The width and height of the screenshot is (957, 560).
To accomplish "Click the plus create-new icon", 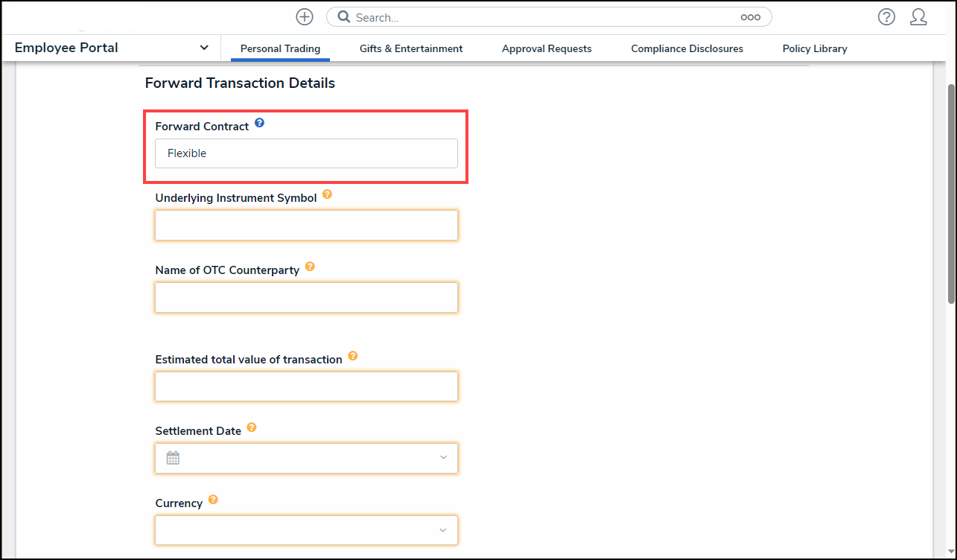I will [304, 17].
